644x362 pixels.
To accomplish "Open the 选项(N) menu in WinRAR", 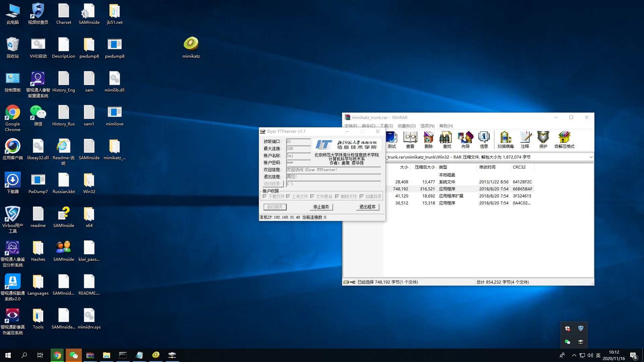I will coord(427,126).
